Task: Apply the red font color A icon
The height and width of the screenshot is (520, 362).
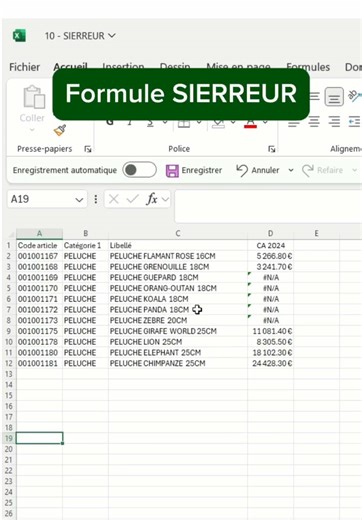Action: pyautogui.click(x=250, y=123)
